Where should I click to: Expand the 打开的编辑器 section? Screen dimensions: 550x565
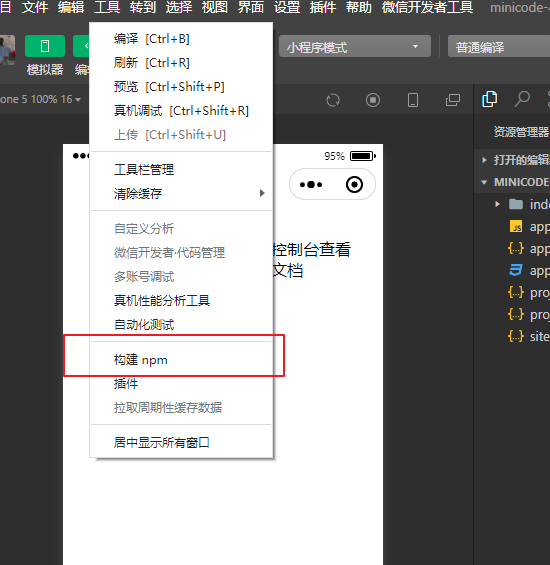point(512,160)
